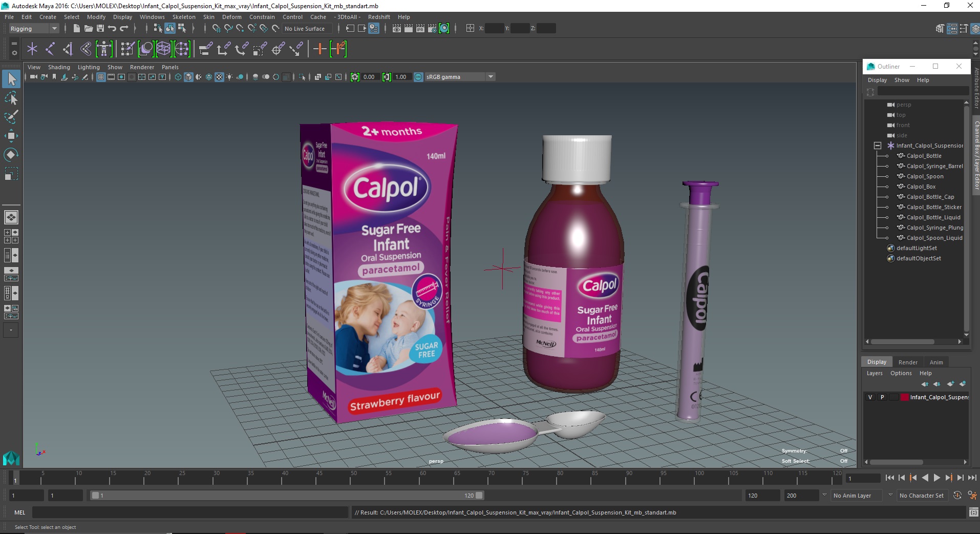Open animation preferences running-man icon
Screen dimensions: 980x534
pyautogui.click(x=972, y=496)
